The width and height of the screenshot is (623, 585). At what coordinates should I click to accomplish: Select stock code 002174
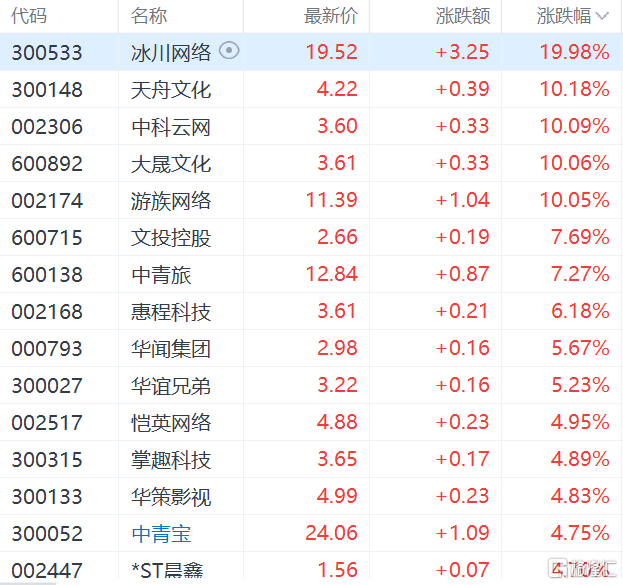coord(47,201)
